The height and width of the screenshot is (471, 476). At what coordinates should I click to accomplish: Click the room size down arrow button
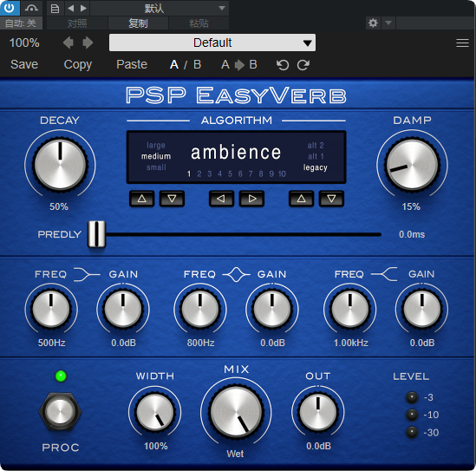pyautogui.click(x=173, y=199)
